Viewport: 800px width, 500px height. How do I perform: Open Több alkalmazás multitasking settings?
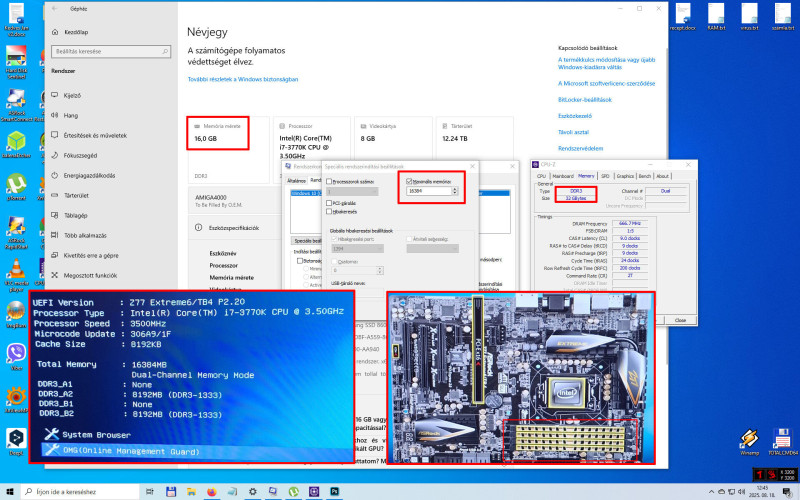point(79,235)
